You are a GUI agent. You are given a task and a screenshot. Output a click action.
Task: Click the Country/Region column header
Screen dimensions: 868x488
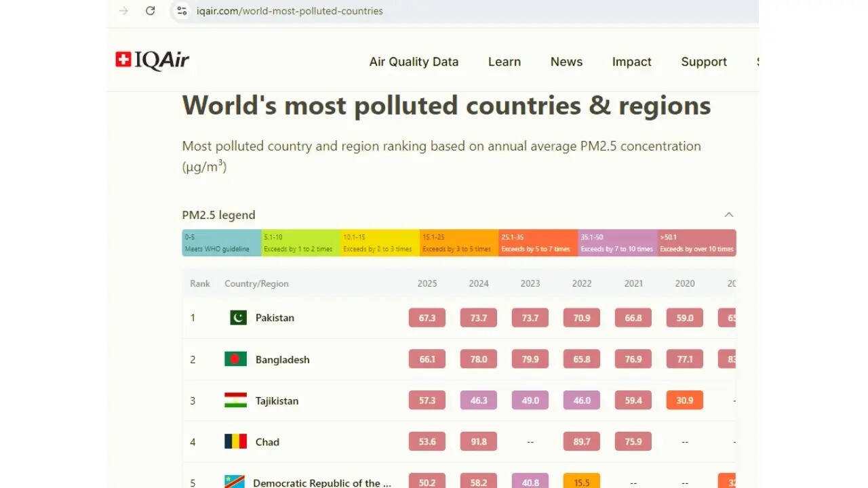pos(256,284)
